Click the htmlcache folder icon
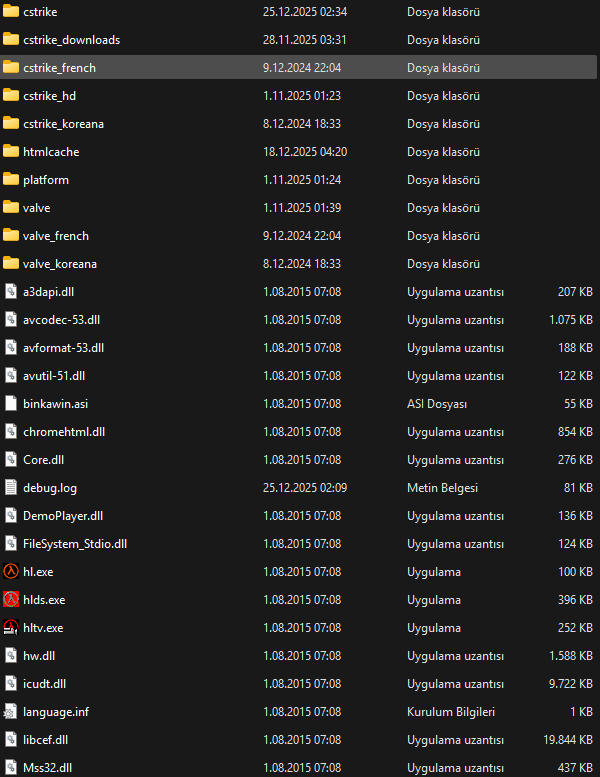 [x=11, y=151]
